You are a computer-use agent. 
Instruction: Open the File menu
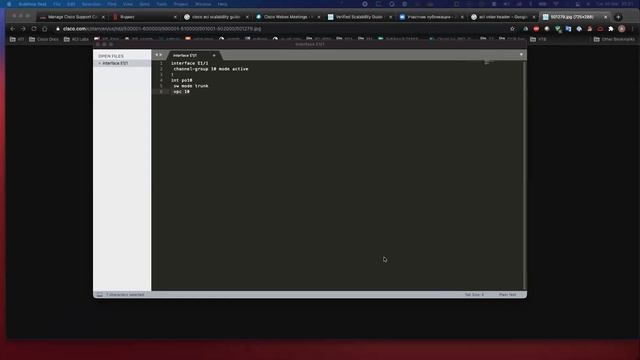tap(57, 4)
